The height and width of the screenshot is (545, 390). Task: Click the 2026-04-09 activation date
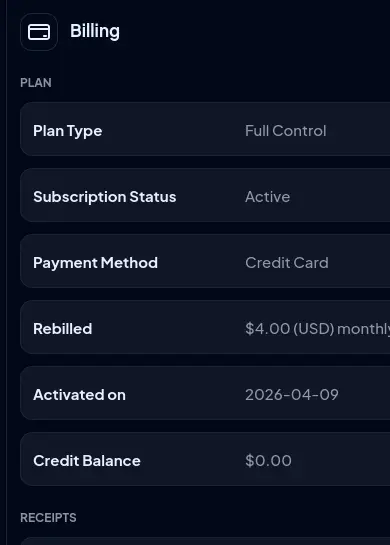[292, 395]
